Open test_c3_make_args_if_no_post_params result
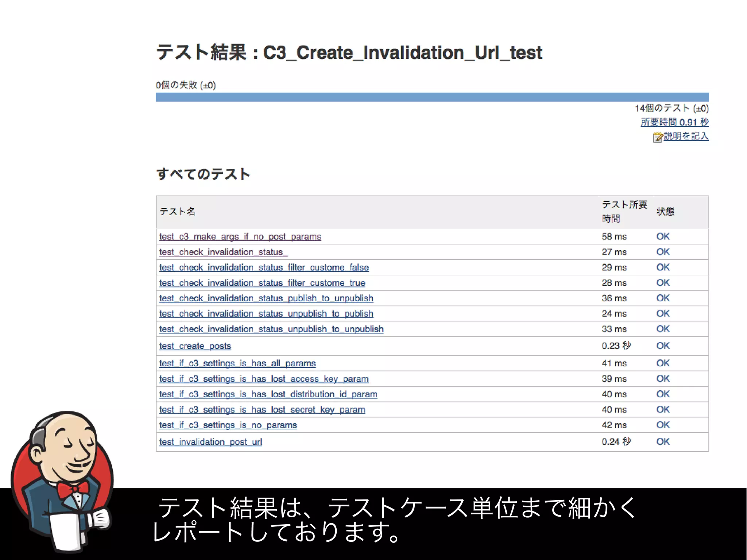This screenshot has height=560, width=747. (240, 236)
